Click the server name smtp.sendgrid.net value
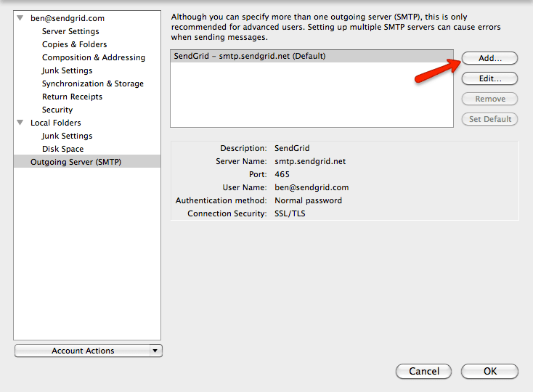533x392 pixels. 310,161
